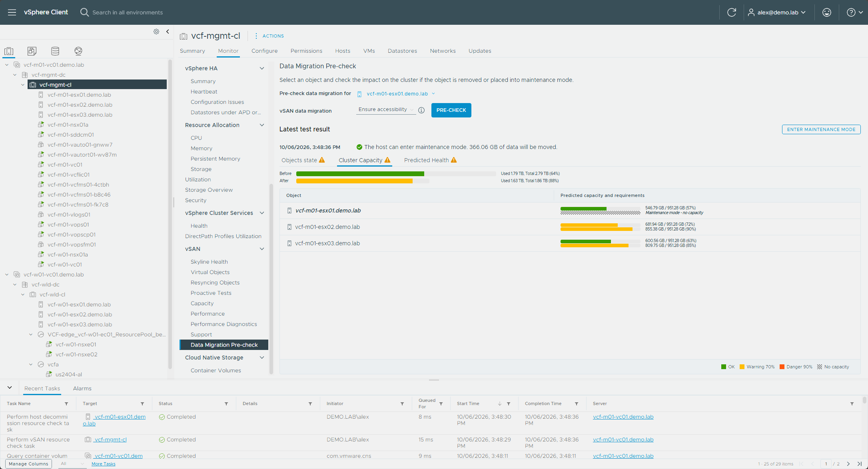Viewport: 868px width, 469px height.
Task: Filter the Target column
Action: [x=142, y=404]
